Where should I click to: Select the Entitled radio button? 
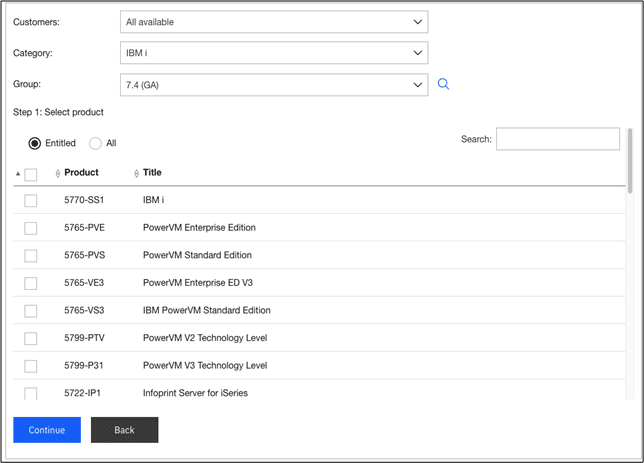click(35, 143)
